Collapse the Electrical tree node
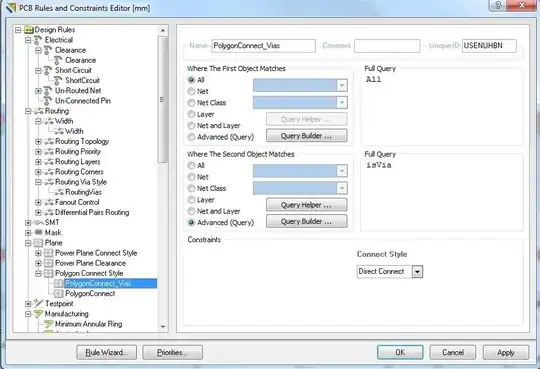 [x=28, y=40]
